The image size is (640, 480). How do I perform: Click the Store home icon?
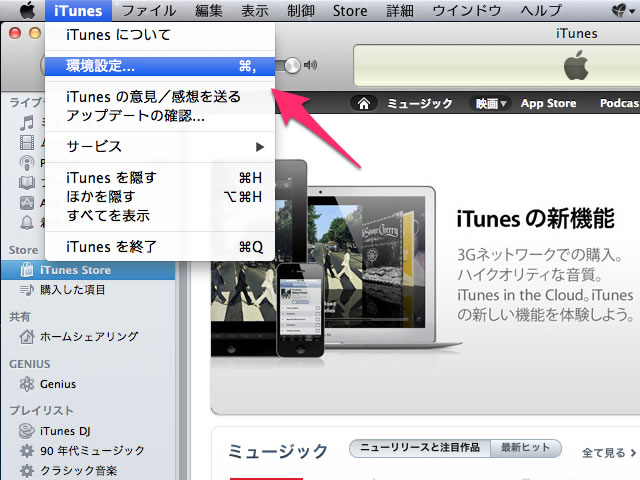[364, 103]
